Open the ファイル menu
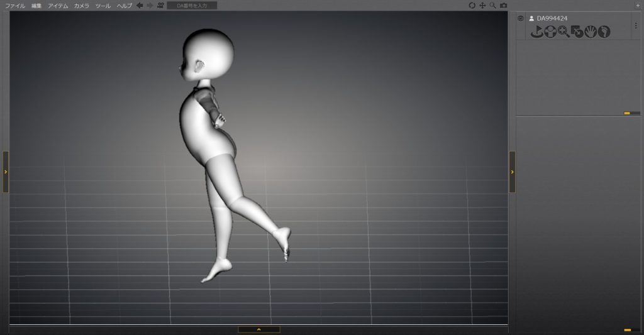The width and height of the screenshot is (644, 335). click(x=14, y=6)
